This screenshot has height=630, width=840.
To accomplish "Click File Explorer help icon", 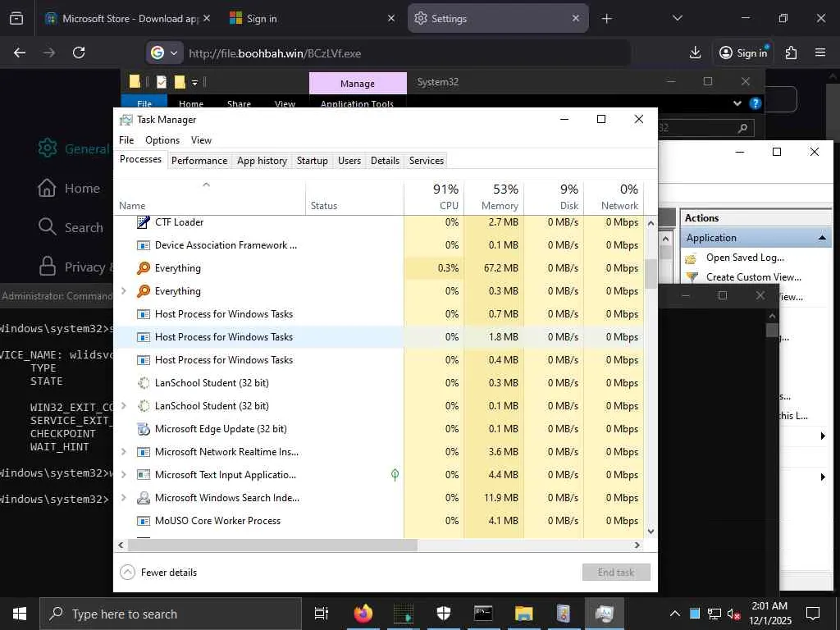I will 756,103.
